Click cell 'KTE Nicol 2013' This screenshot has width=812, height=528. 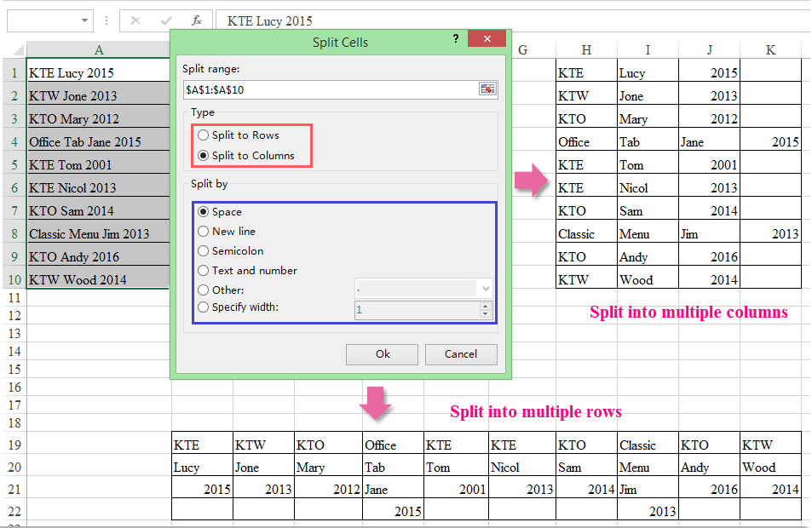point(98,187)
